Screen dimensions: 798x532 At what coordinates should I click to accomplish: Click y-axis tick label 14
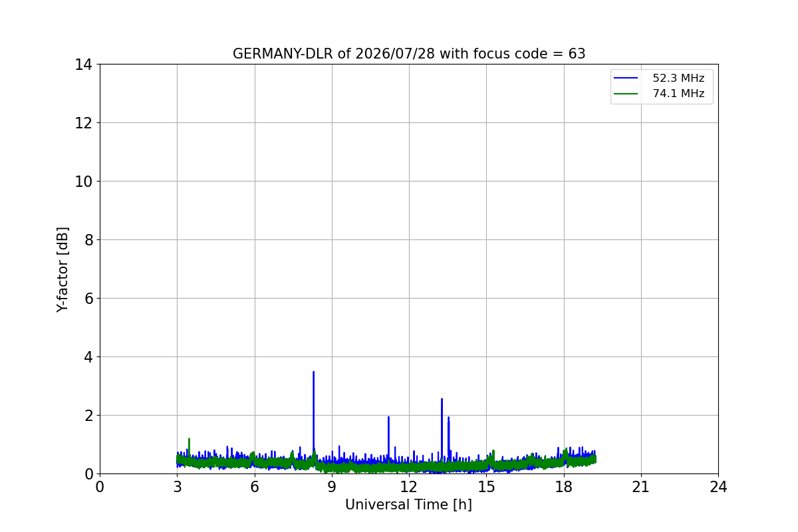(83, 65)
